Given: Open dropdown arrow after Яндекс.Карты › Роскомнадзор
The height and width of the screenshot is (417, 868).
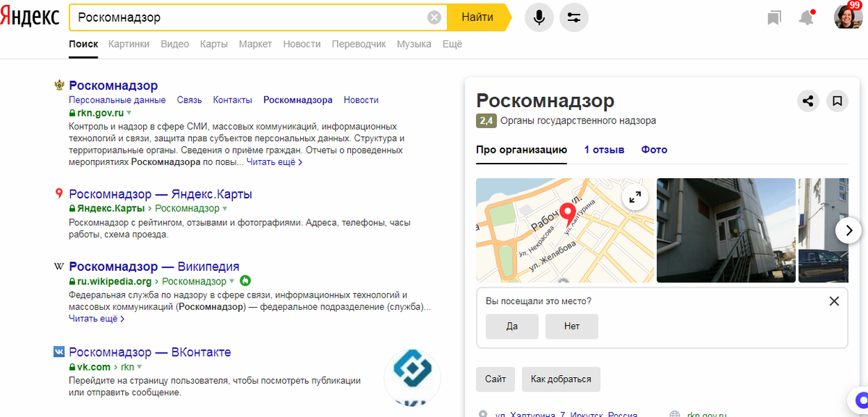Looking at the screenshot, I should pyautogui.click(x=225, y=208).
